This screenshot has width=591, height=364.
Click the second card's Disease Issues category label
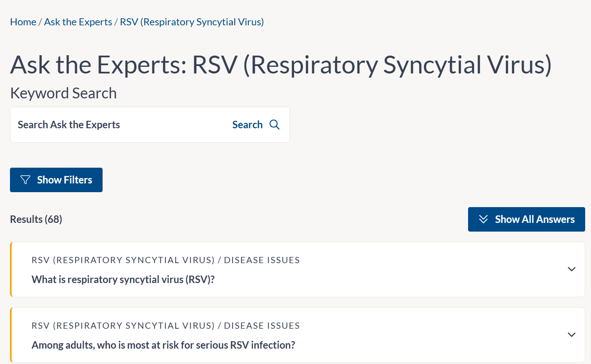tap(262, 326)
